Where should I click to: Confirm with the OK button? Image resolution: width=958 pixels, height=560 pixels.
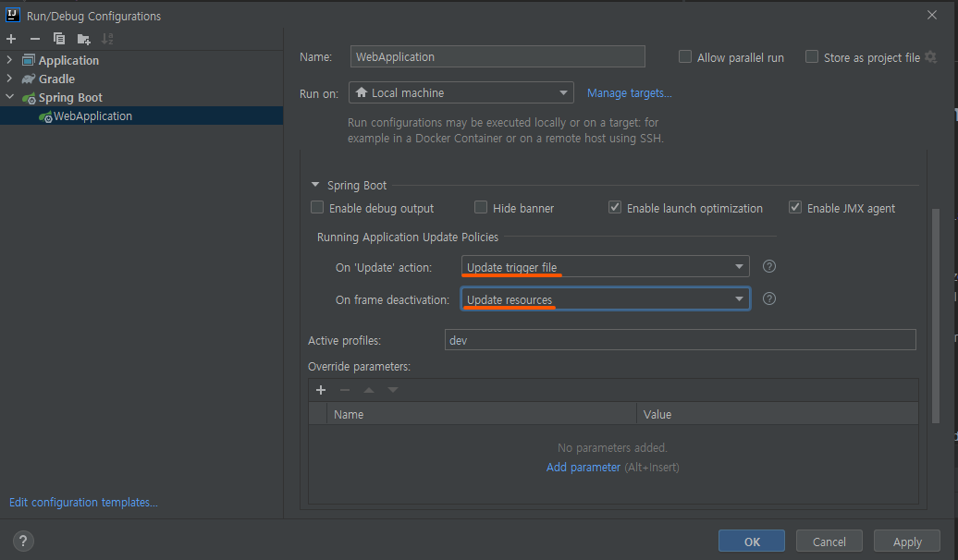click(x=752, y=542)
